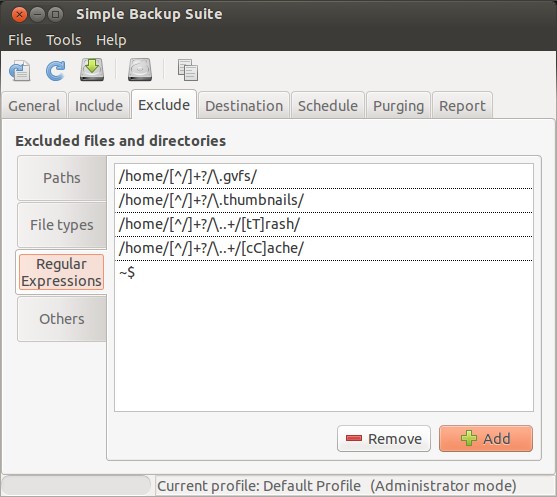Image resolution: width=557 pixels, height=497 pixels.
Task: Open the File menu
Action: pos(20,40)
